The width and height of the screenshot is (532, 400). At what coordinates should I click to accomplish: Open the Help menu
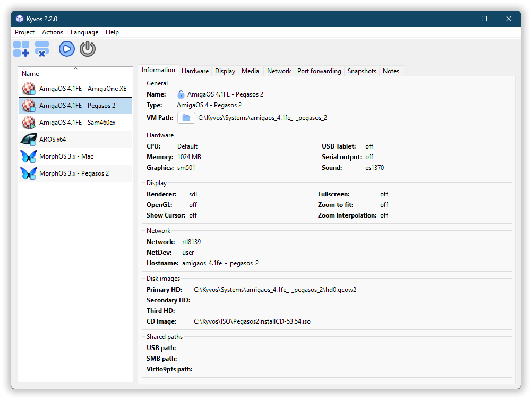click(112, 32)
